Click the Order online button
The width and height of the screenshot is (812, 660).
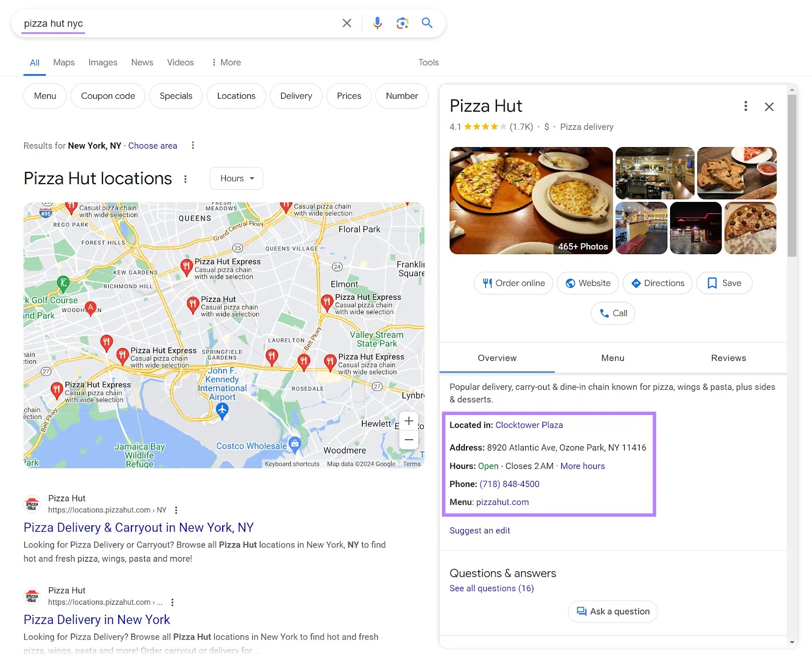pyautogui.click(x=514, y=283)
